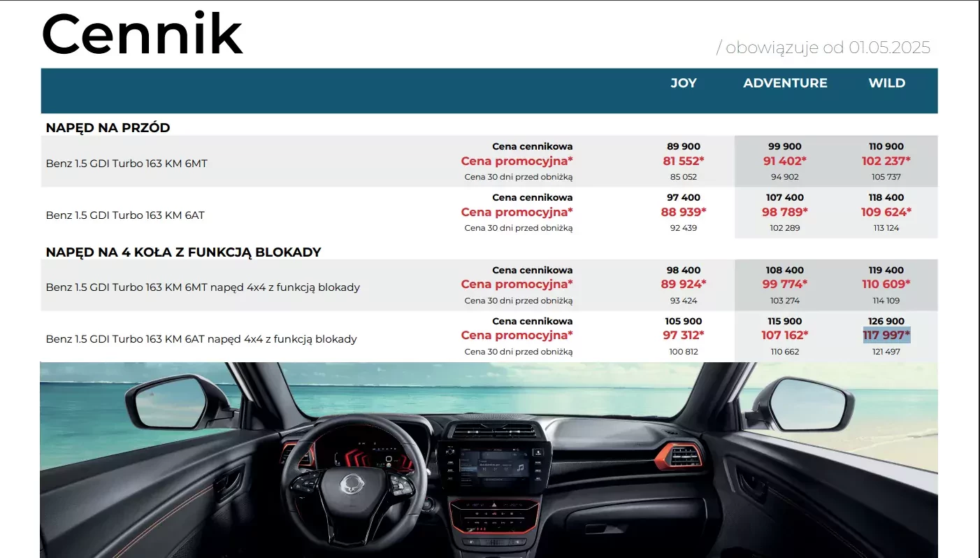Select the WILD column header
The height and width of the screenshot is (558, 980).
[x=886, y=83]
